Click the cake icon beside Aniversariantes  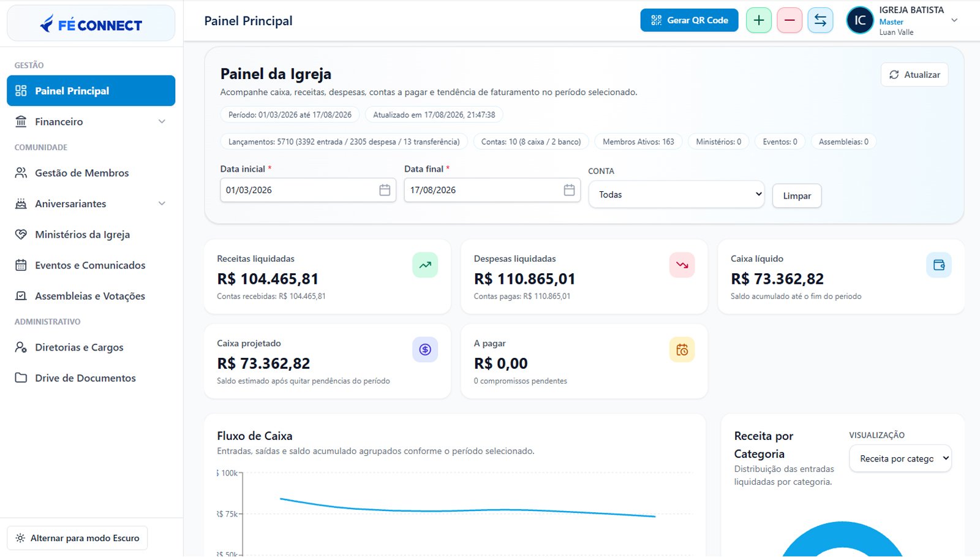(x=21, y=203)
